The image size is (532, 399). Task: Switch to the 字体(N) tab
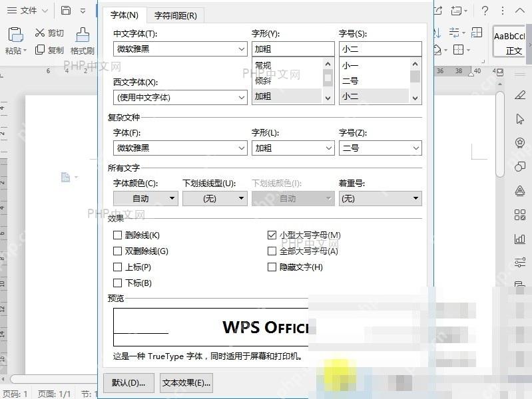[x=125, y=15]
